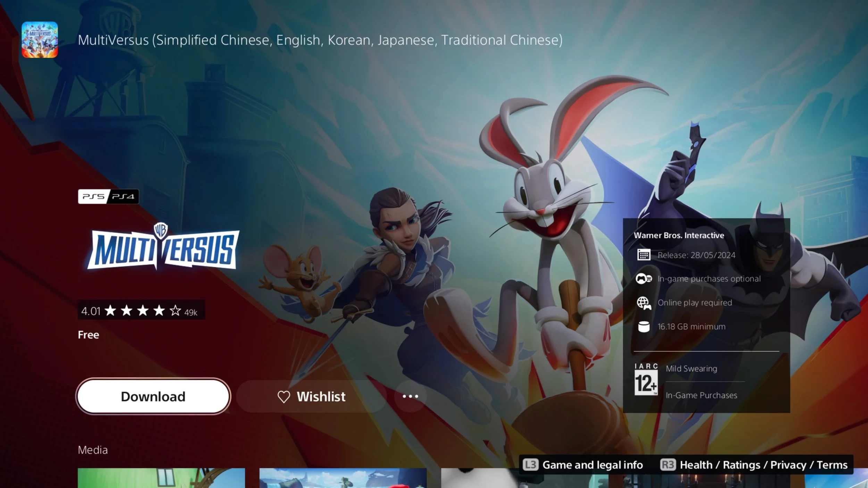Select the Media section heading

pos(93,450)
